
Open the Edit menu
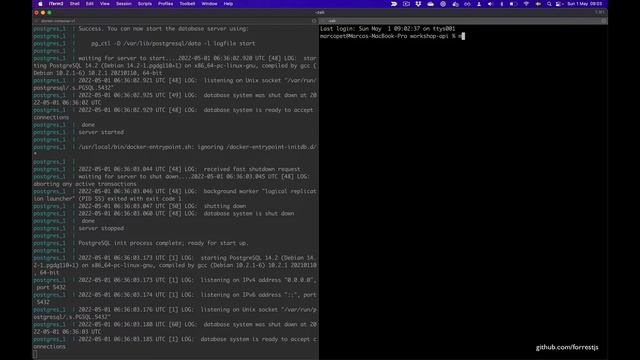click(89, 4)
